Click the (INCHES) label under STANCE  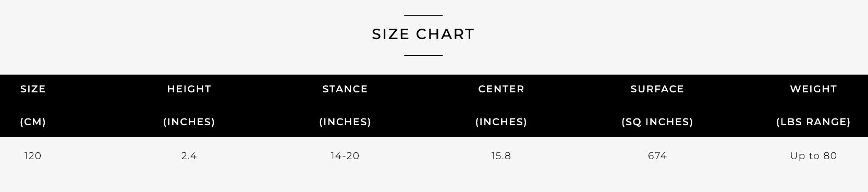coord(345,122)
